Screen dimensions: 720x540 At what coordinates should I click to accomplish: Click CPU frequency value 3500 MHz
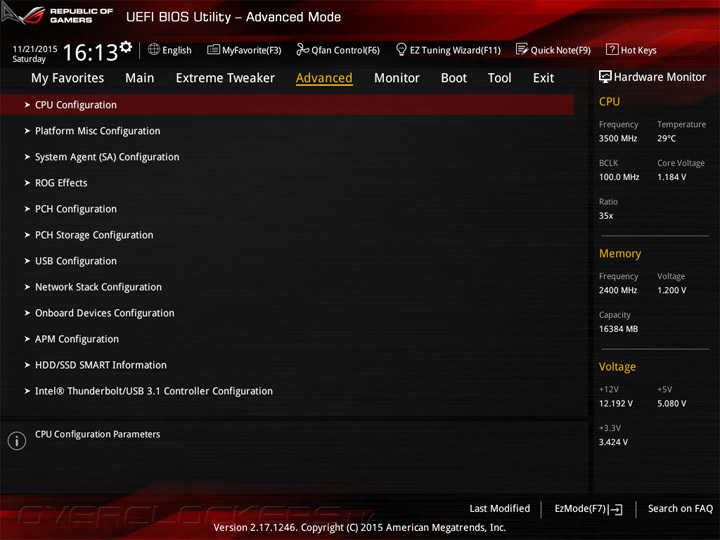[x=618, y=138]
